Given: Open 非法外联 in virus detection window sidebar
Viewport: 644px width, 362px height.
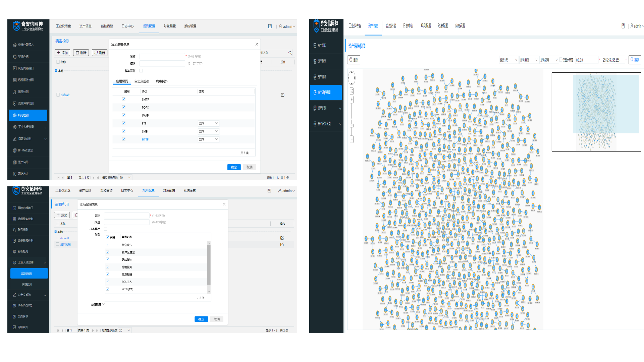Looking at the screenshot, I should click(x=23, y=56).
